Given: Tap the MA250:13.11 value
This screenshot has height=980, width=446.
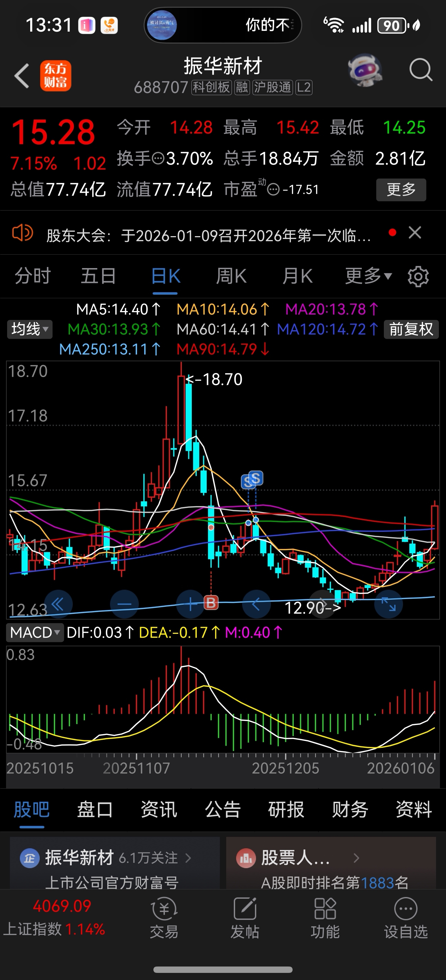Looking at the screenshot, I should point(110,349).
